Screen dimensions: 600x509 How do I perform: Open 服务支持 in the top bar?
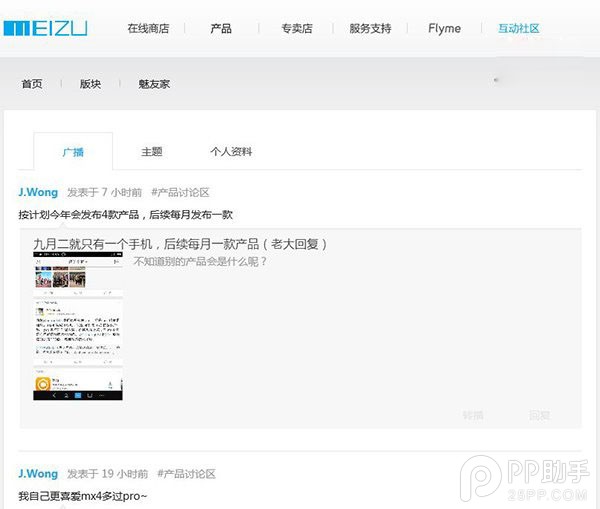coord(370,28)
